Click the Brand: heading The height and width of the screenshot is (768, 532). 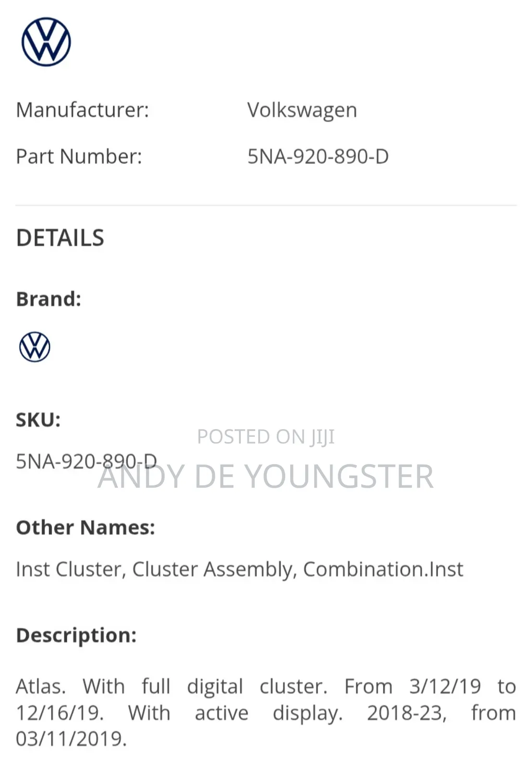tap(48, 299)
